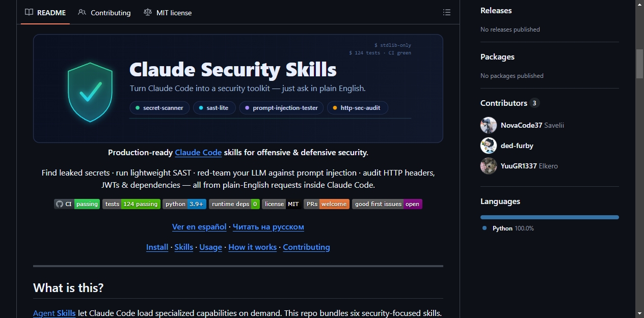The width and height of the screenshot is (644, 318).
Task: Click the people icon beside Contributing
Action: [82, 12]
